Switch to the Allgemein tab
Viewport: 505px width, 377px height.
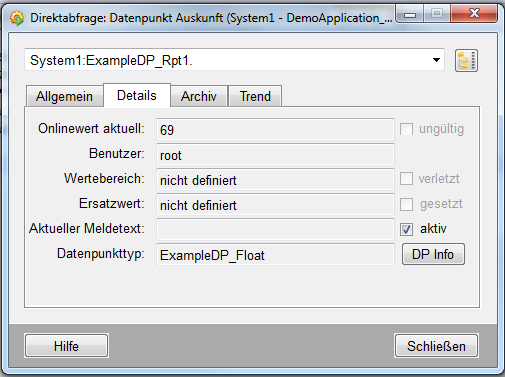pyautogui.click(x=64, y=96)
